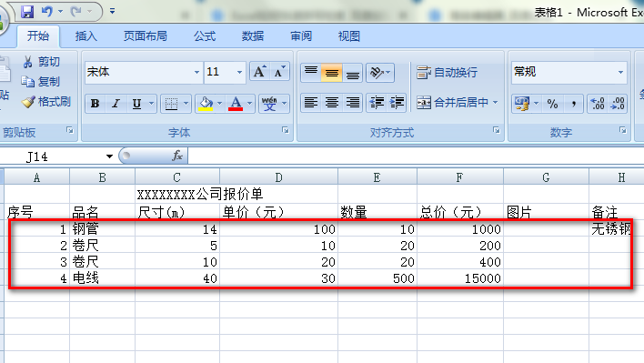Center text horizontally
This screenshot has width=644, height=363.
pyautogui.click(x=331, y=103)
